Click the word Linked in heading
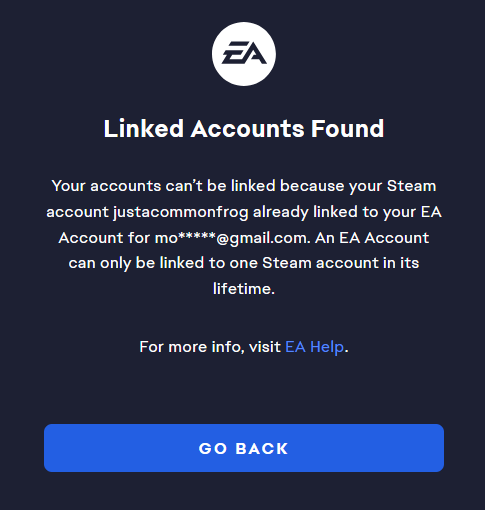Screen dimensions: 485x510 [x=144, y=129]
